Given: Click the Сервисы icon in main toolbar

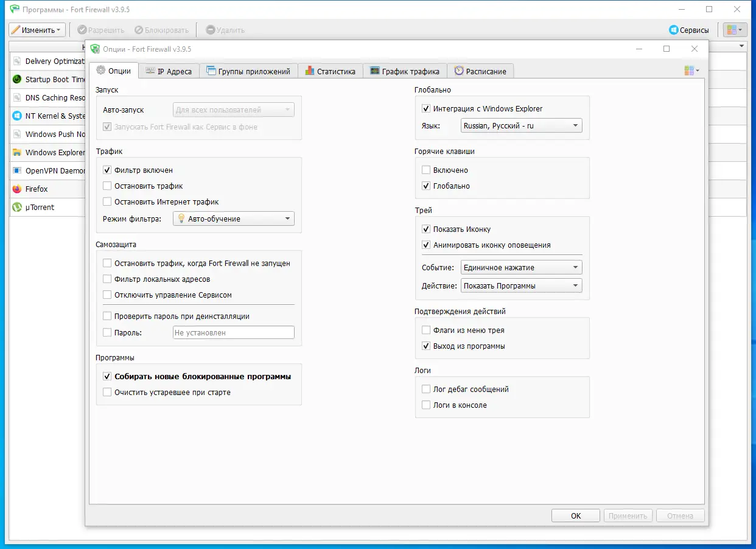Looking at the screenshot, I should 674,30.
